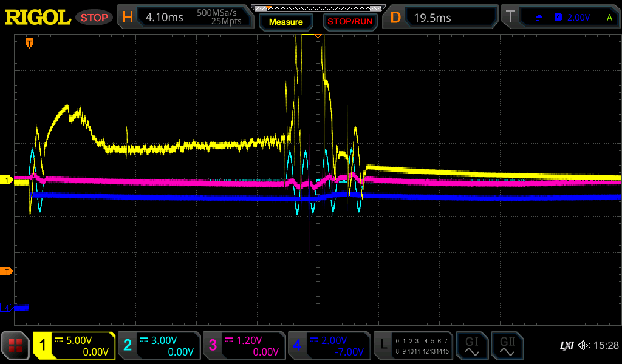
Task: Click the muted speaker sound icon
Action: [584, 345]
